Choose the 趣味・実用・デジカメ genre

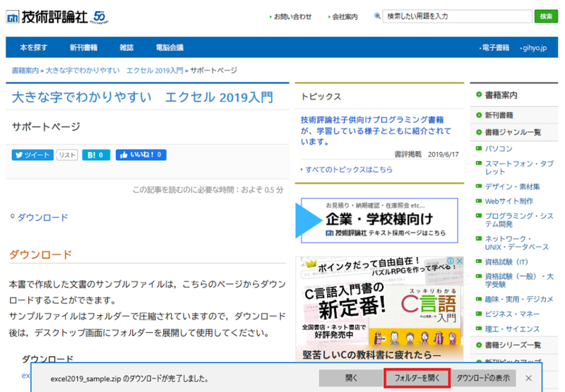coord(518,299)
